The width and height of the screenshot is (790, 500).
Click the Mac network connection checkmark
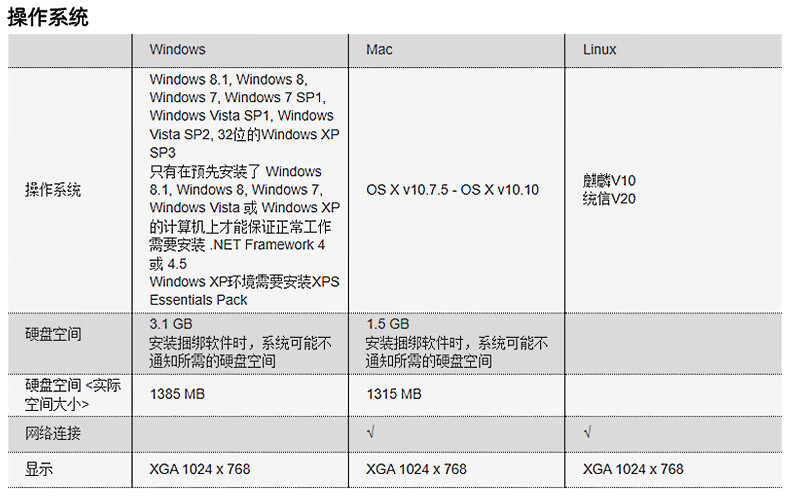[371, 432]
